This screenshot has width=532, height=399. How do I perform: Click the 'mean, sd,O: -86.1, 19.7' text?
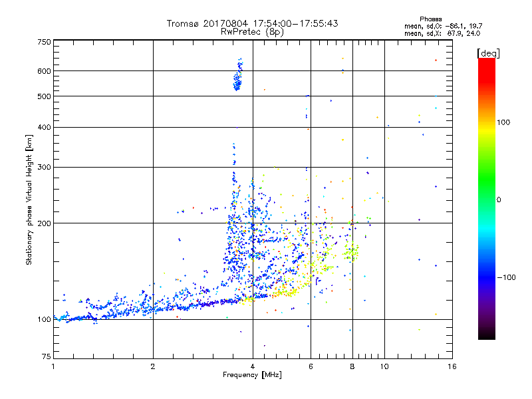(443, 26)
